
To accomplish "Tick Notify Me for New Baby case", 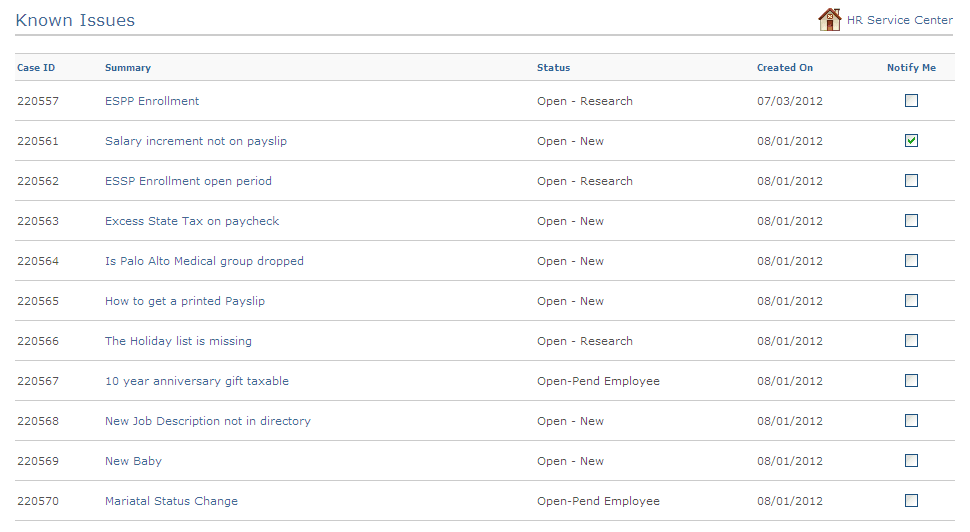I will tap(911, 460).
